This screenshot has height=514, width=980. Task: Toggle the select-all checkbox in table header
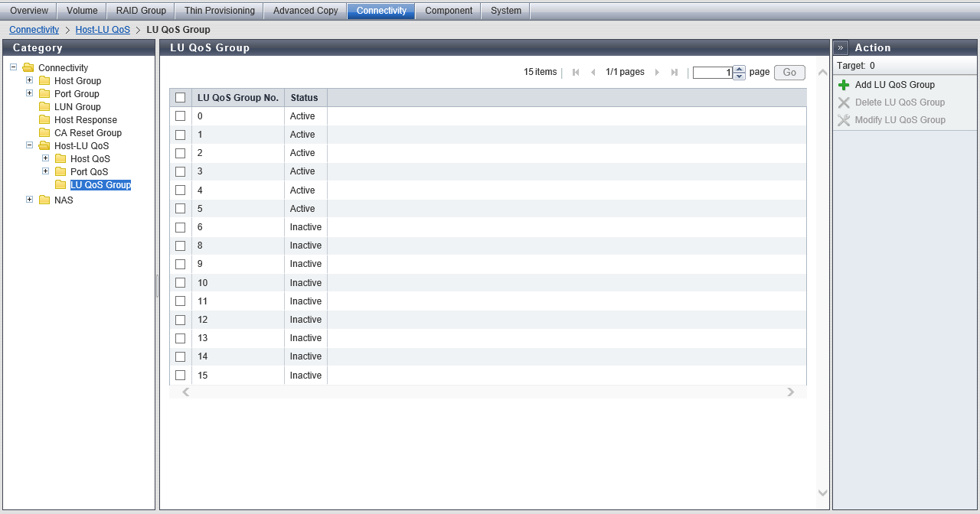pos(181,98)
